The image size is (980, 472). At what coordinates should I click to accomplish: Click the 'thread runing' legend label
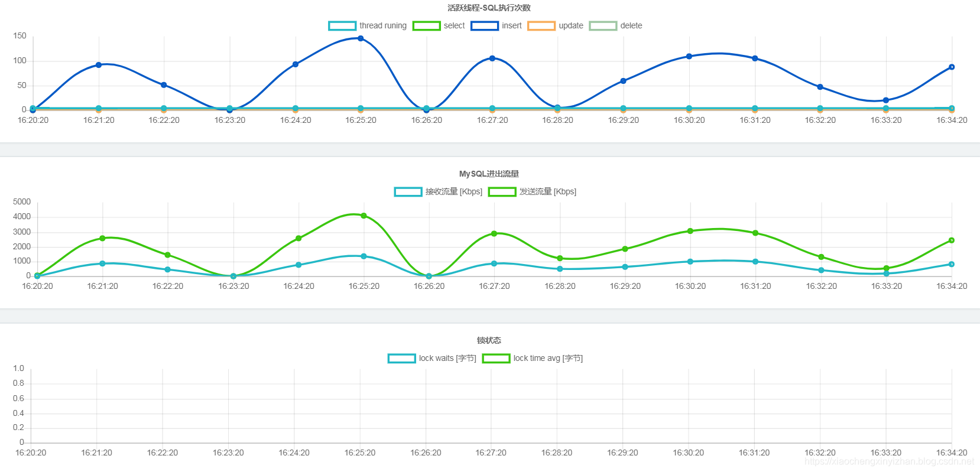383,25
